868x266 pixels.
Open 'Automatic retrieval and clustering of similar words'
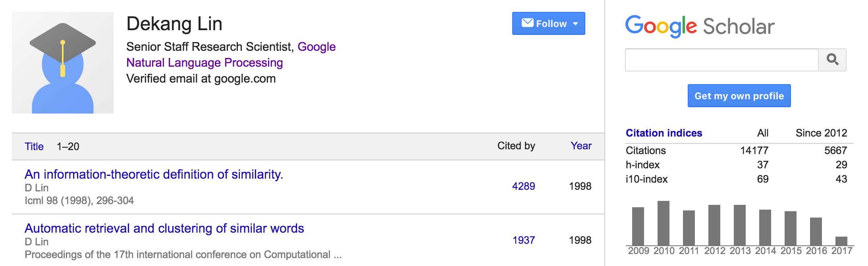coord(164,228)
